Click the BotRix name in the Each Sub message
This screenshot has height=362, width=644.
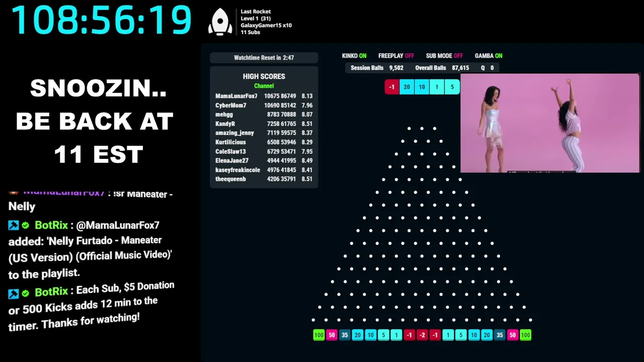pos(51,292)
